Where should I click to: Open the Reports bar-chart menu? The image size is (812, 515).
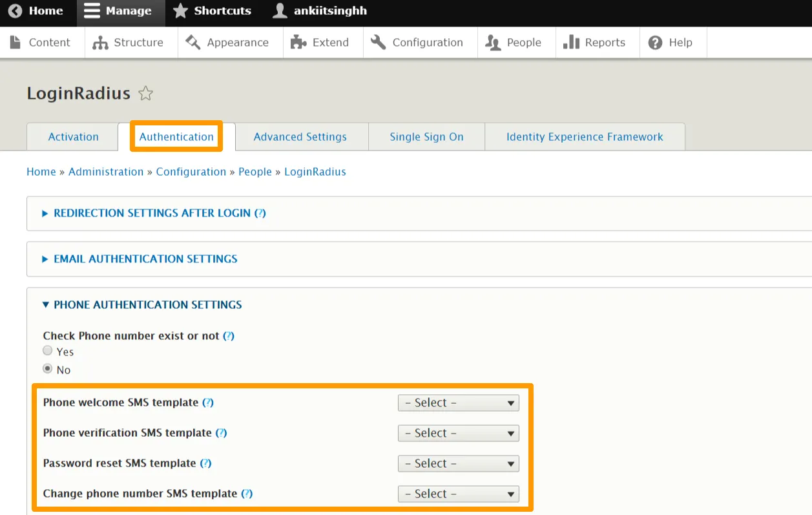click(594, 43)
